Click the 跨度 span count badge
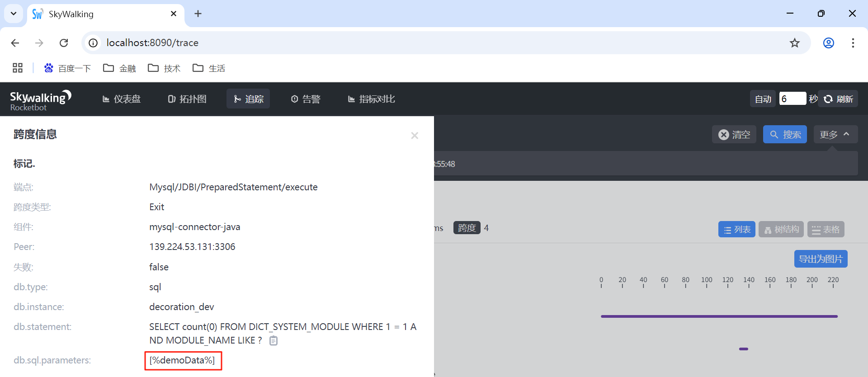Image resolution: width=868 pixels, height=377 pixels. (467, 228)
